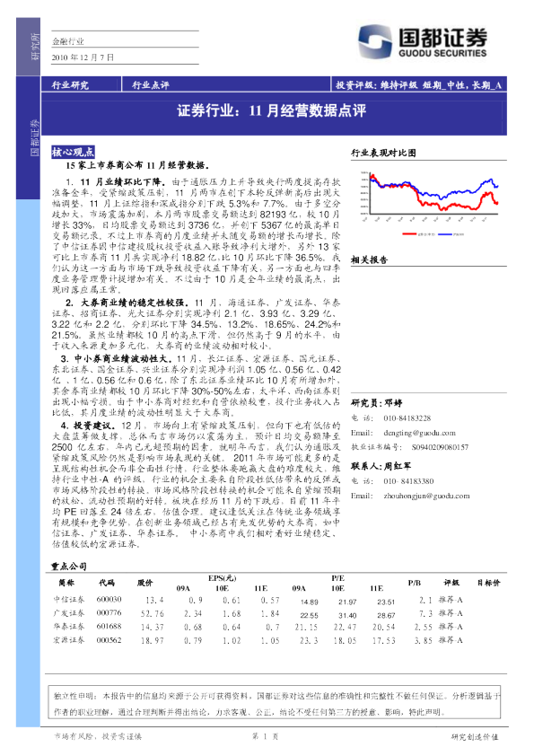Open email dengting@guodu.com
The height and width of the screenshot is (756, 534).
419,433
